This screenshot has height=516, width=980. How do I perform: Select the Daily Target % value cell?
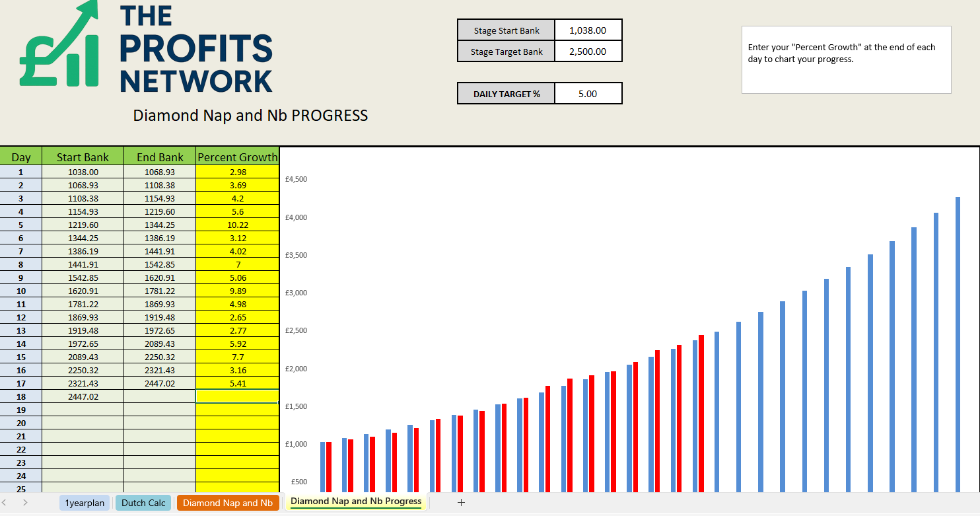588,94
